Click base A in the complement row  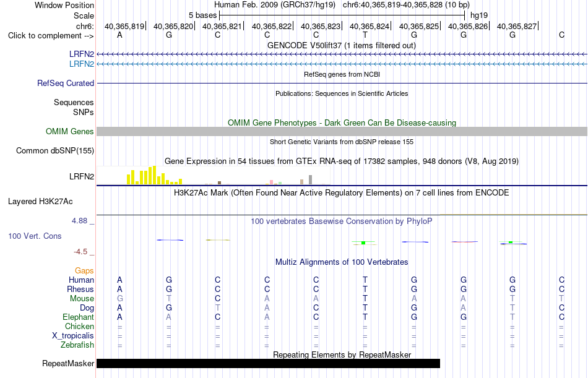coord(119,35)
